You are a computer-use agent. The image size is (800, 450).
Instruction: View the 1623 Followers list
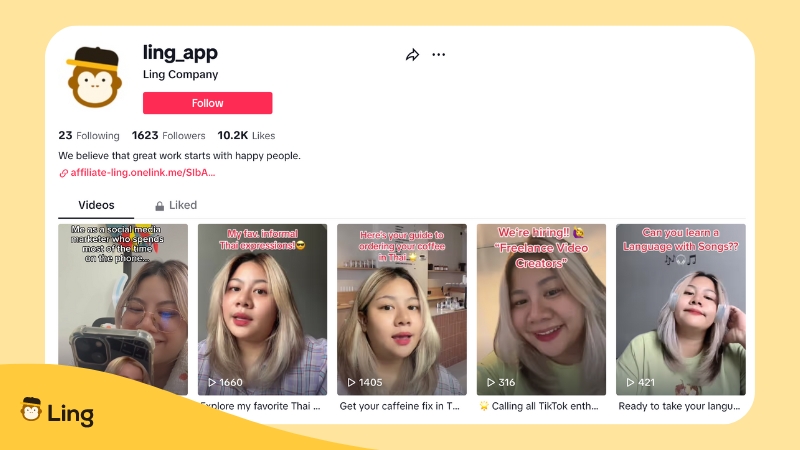pos(168,135)
